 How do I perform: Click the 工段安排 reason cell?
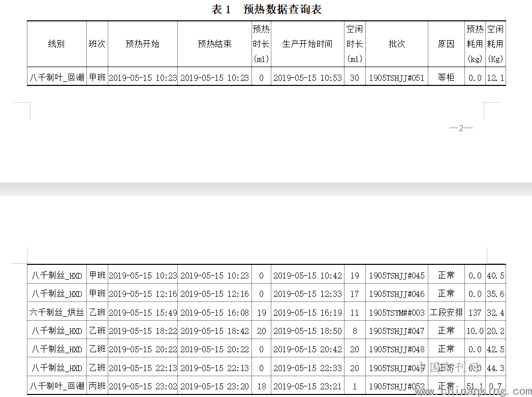(x=446, y=313)
